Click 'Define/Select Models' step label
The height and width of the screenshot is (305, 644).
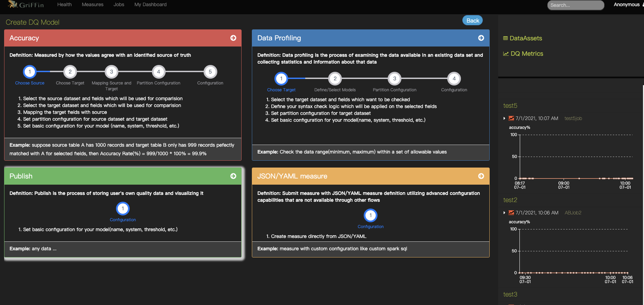coord(335,90)
